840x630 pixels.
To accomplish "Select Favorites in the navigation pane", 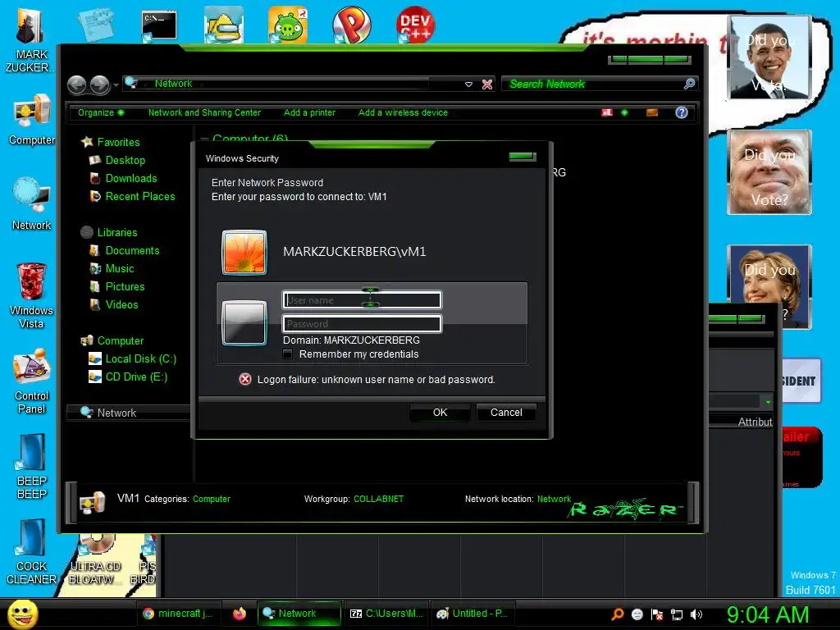I will pyautogui.click(x=118, y=142).
